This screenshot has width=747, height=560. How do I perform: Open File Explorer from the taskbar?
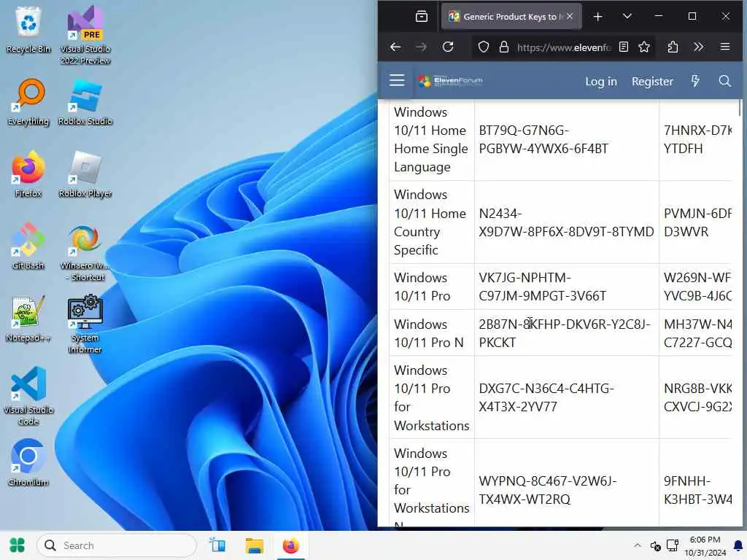point(254,545)
